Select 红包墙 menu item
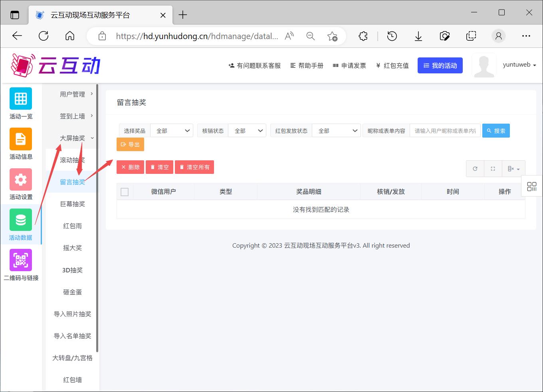543x392 pixels. [x=72, y=380]
